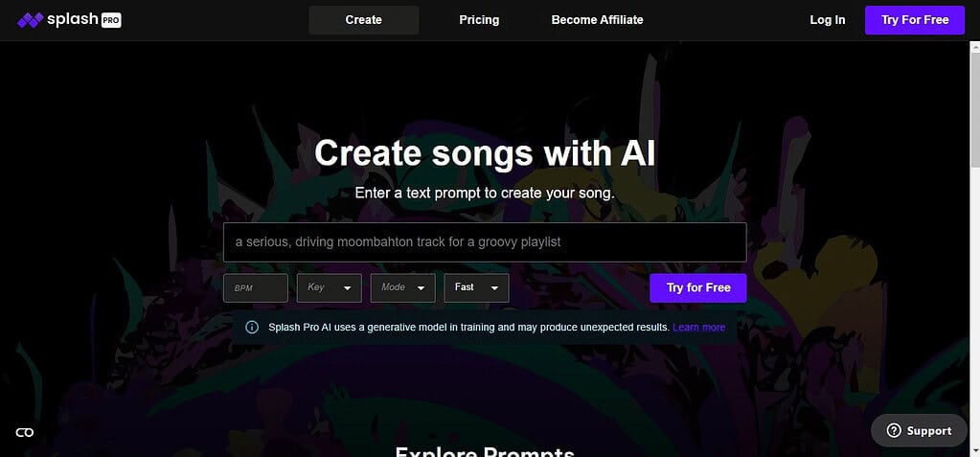This screenshot has height=457, width=980.
Task: Expand the Mode dropdown
Action: pyautogui.click(x=403, y=287)
